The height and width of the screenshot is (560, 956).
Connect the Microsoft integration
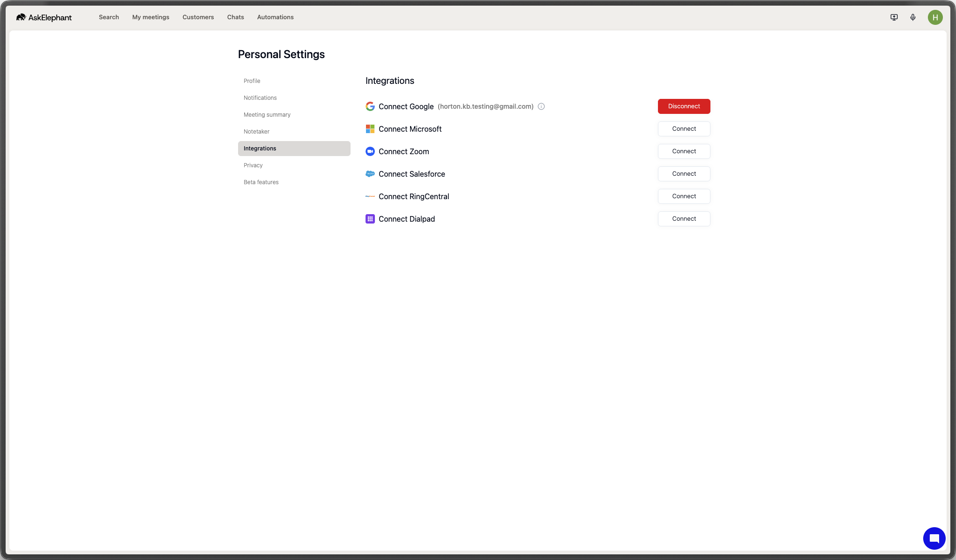(684, 129)
